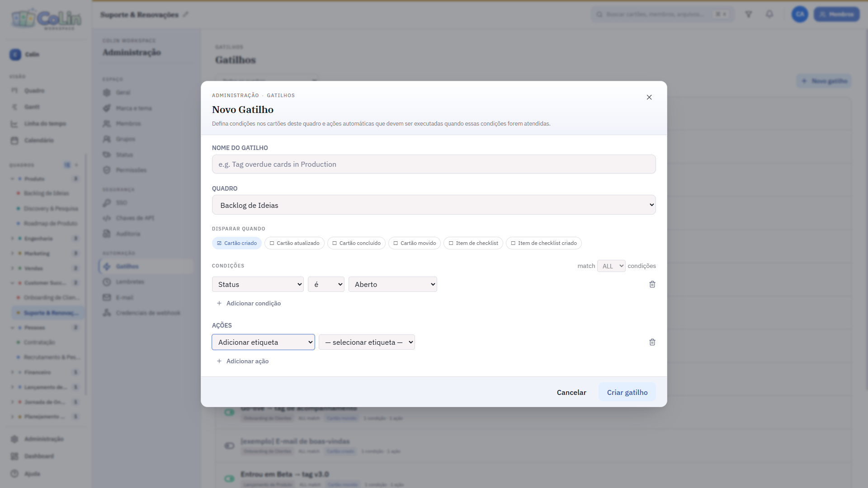Open Status in the admin menu
Viewport: 868px width, 488px height.
click(124, 155)
